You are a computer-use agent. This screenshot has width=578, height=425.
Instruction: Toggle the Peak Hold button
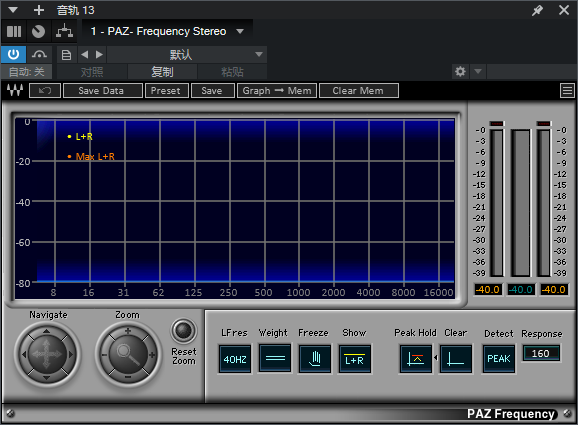click(416, 359)
